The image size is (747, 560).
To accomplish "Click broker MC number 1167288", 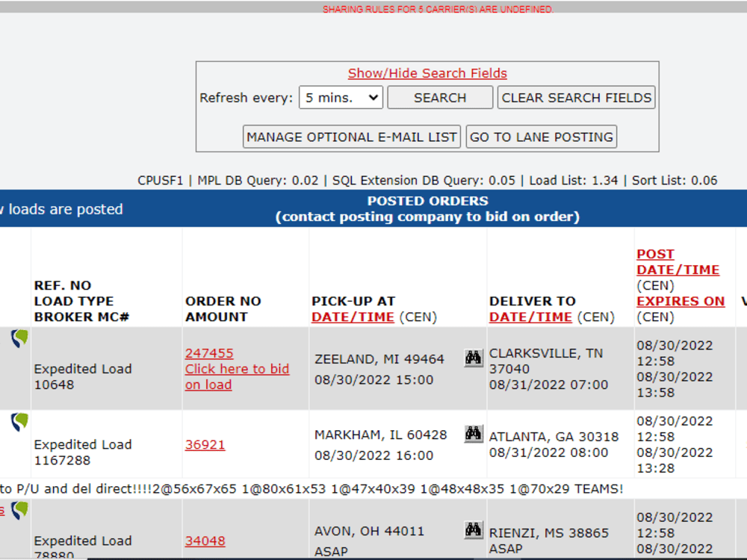I will (x=62, y=461).
